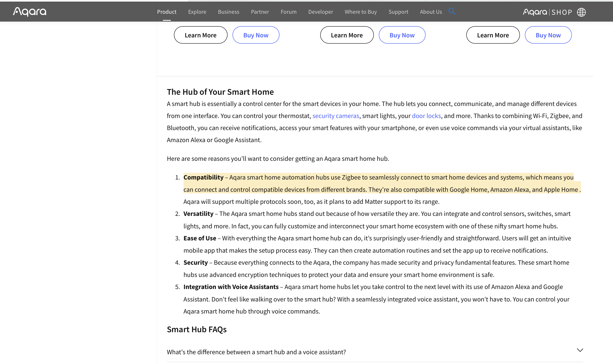Expand the smart hub vs voice assistant FAQ
This screenshot has height=364, width=613.
click(256, 352)
